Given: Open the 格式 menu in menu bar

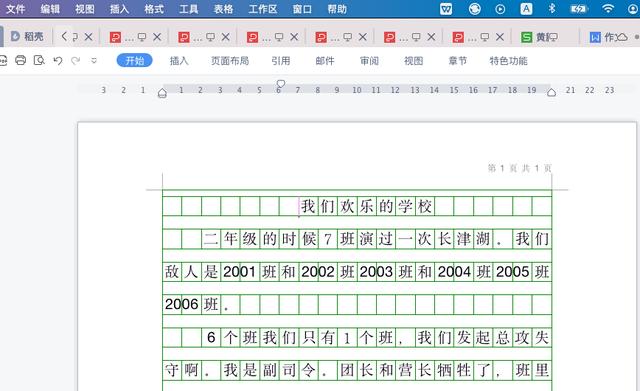Looking at the screenshot, I should 154,9.
